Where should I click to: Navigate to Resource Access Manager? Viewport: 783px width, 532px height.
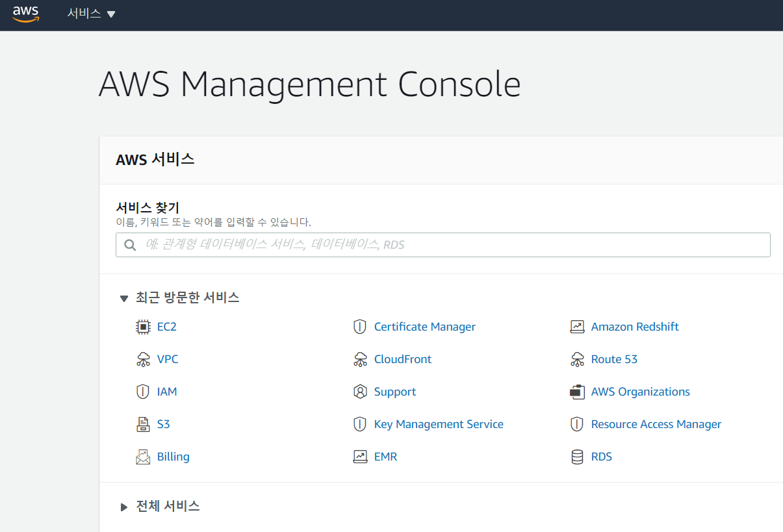656,424
